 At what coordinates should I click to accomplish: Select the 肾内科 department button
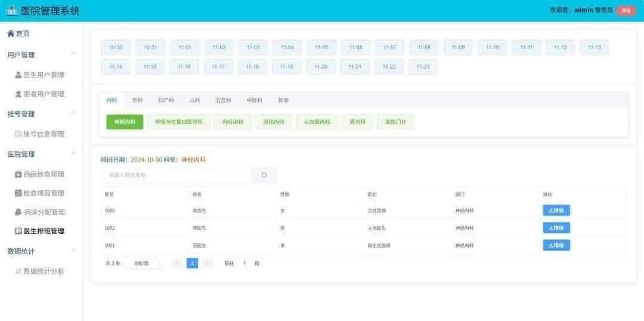(357, 122)
